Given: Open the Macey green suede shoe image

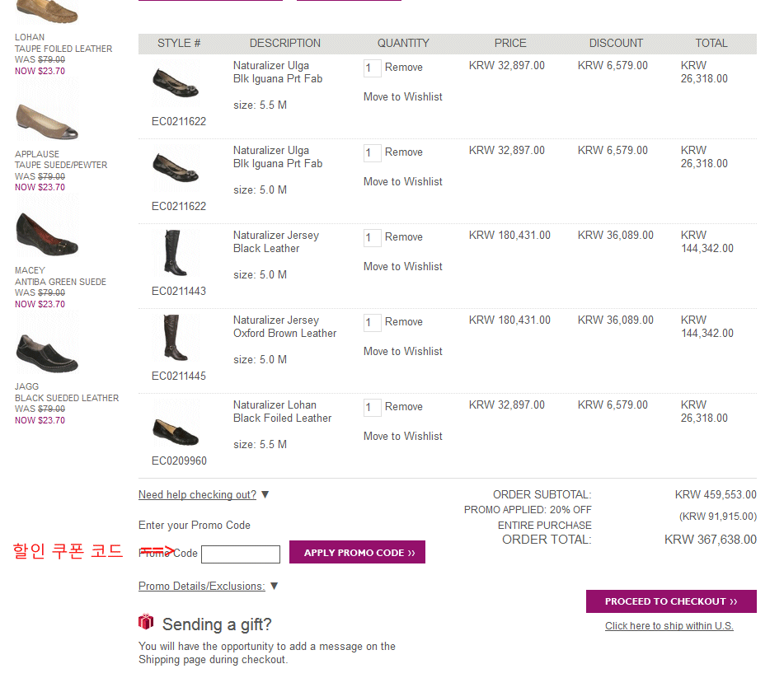Looking at the screenshot, I should 47,236.
